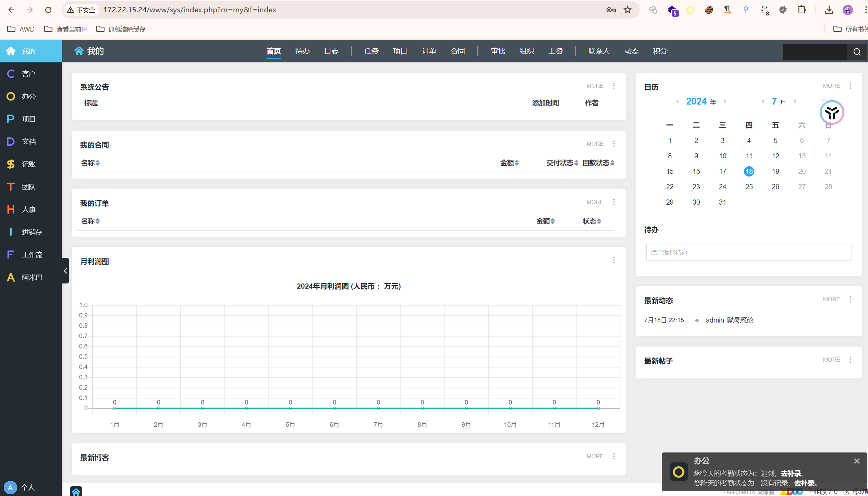
Task: Switch to the 待办 tab
Action: tap(302, 51)
